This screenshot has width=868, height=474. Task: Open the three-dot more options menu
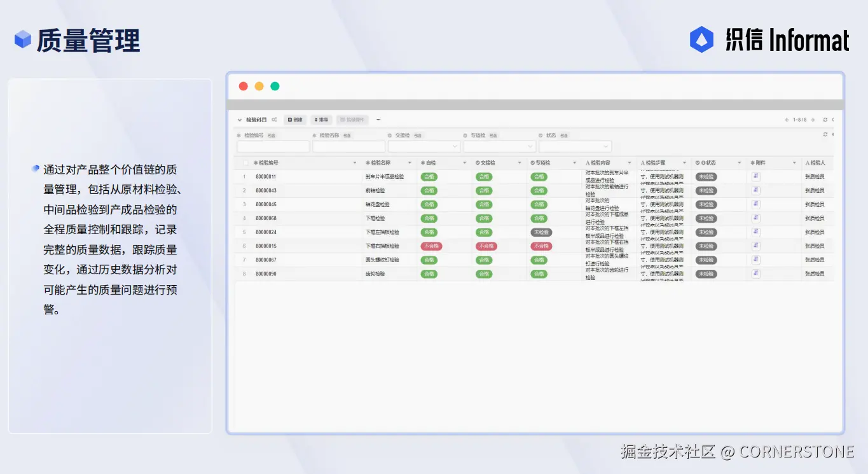[x=378, y=120]
